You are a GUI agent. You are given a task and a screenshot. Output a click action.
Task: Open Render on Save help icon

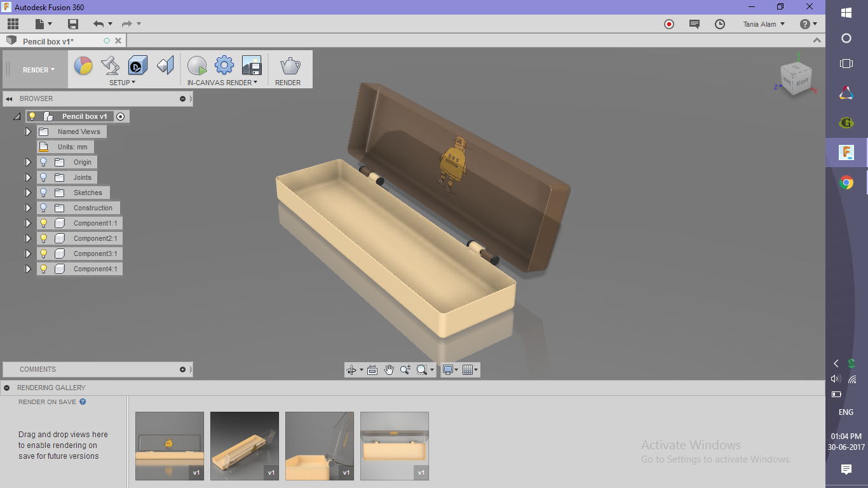[83, 402]
